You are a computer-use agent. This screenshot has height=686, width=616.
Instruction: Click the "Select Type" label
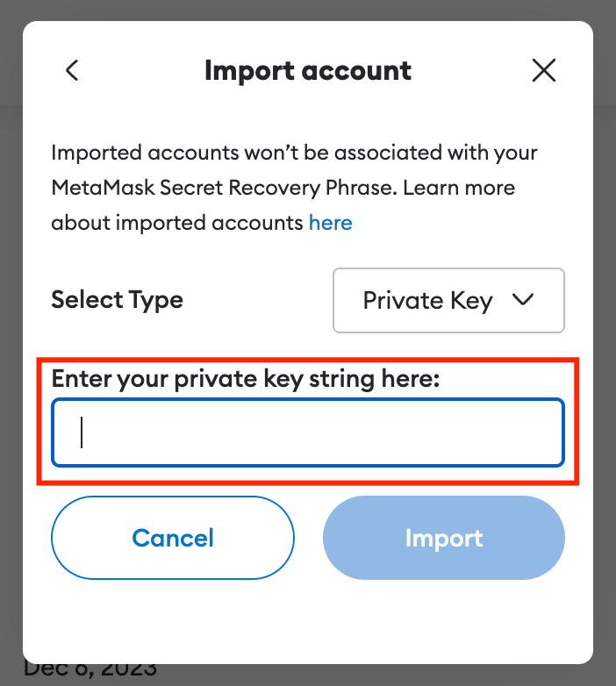coord(118,300)
